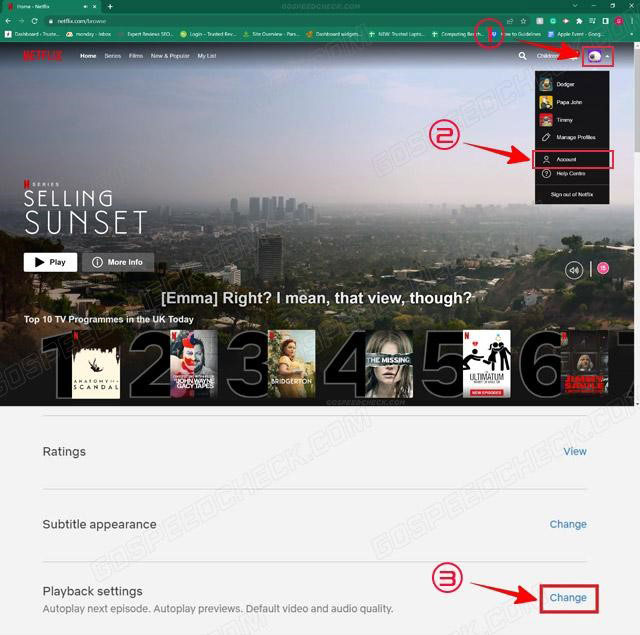Screen dimensions: 640x635
Task: Bookmark this page with the star icon
Action: pos(523,21)
